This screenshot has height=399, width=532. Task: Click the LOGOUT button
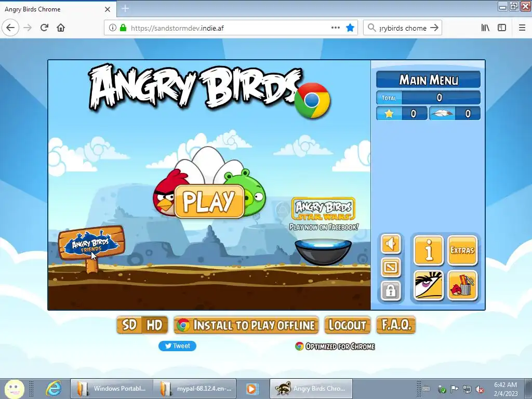(x=347, y=325)
